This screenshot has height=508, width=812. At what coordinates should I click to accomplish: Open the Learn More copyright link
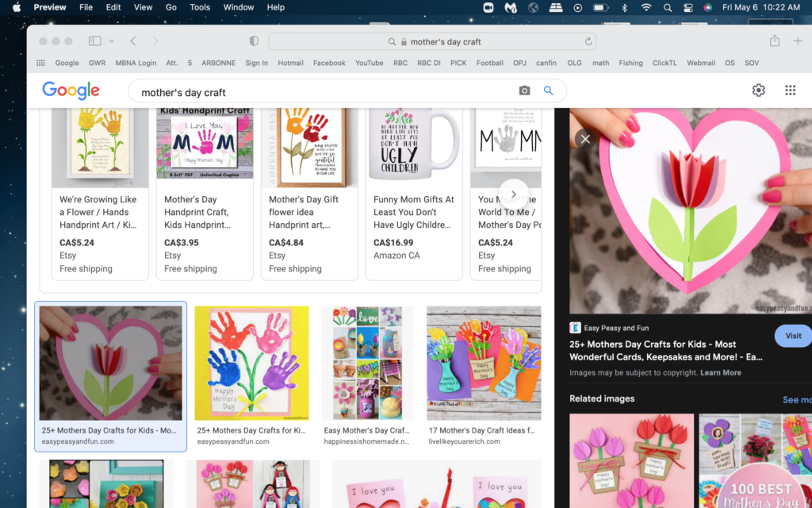click(721, 372)
